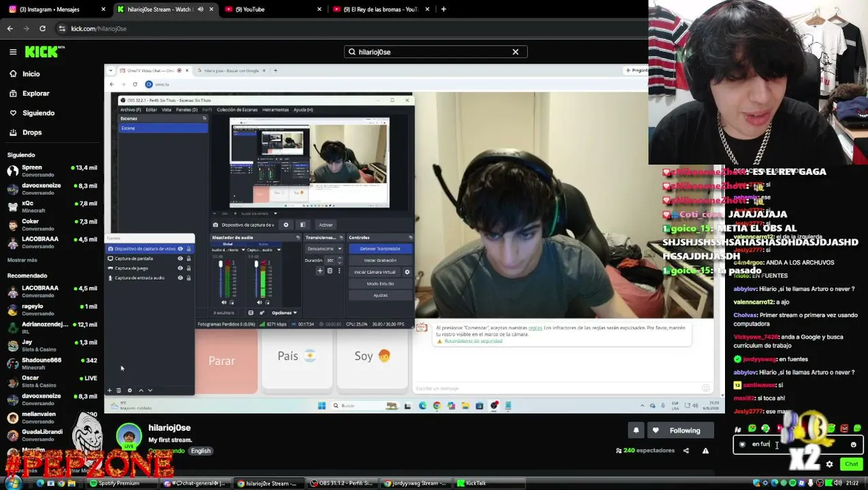Go back in browser history
The image size is (868, 490).
(10, 29)
